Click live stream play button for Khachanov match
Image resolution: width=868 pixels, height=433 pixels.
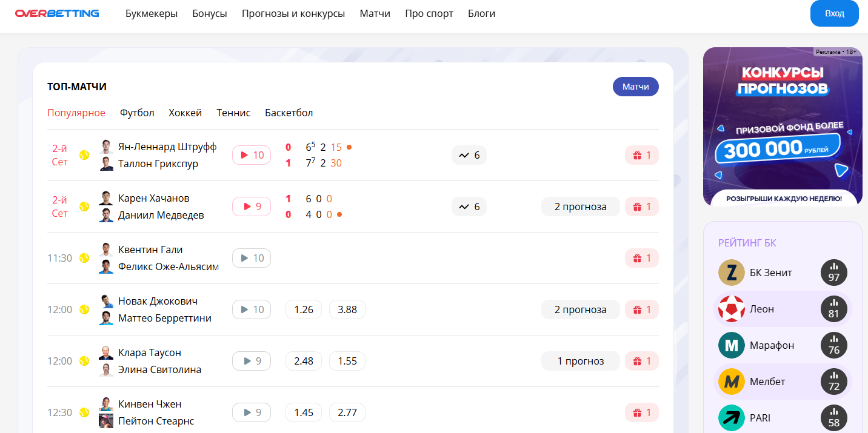tap(251, 207)
